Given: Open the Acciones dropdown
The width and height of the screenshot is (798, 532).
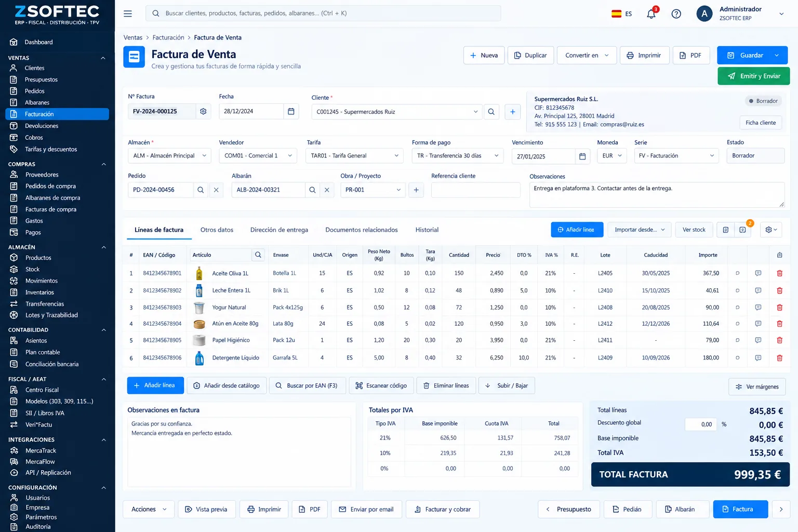Looking at the screenshot, I should (x=149, y=509).
